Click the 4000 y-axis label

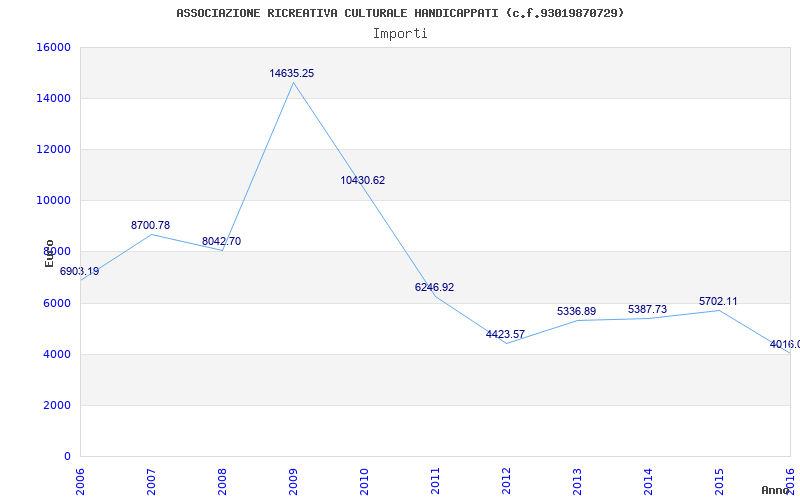pyautogui.click(x=57, y=355)
